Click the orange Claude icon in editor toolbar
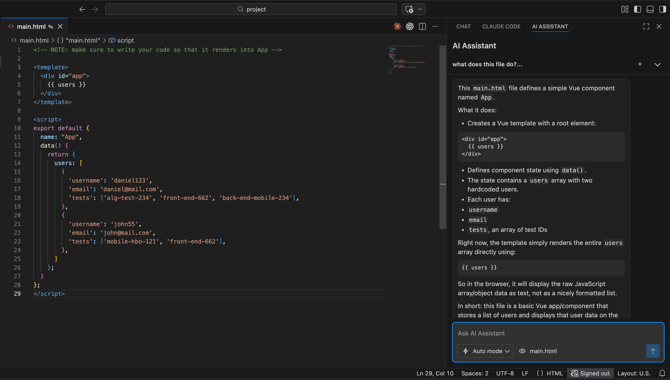The image size is (670, 380). [397, 27]
